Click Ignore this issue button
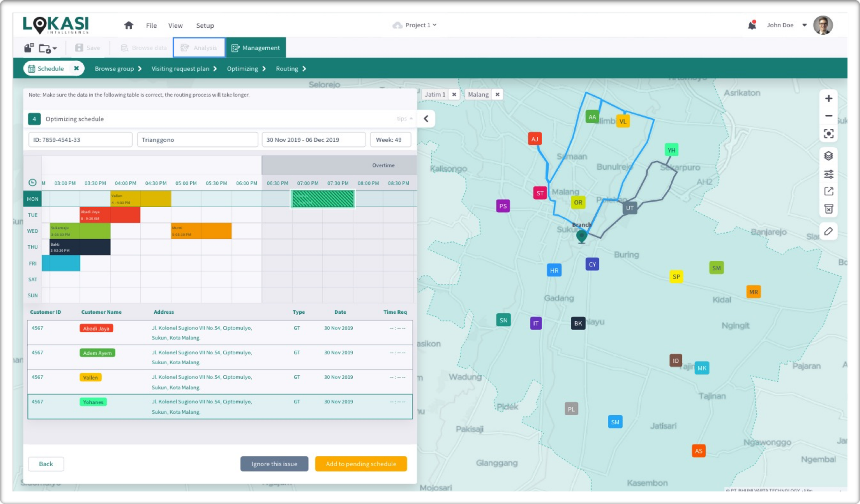Image resolution: width=860 pixels, height=504 pixels. click(274, 464)
